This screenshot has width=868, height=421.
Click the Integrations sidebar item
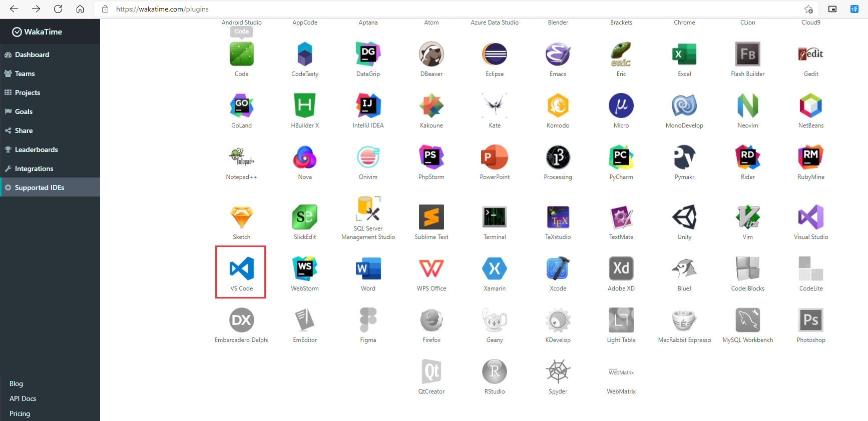[x=50, y=168]
